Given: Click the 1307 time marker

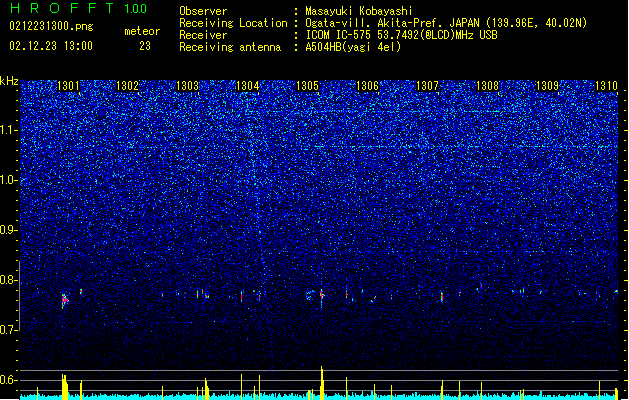Looking at the screenshot, I should (x=428, y=86).
